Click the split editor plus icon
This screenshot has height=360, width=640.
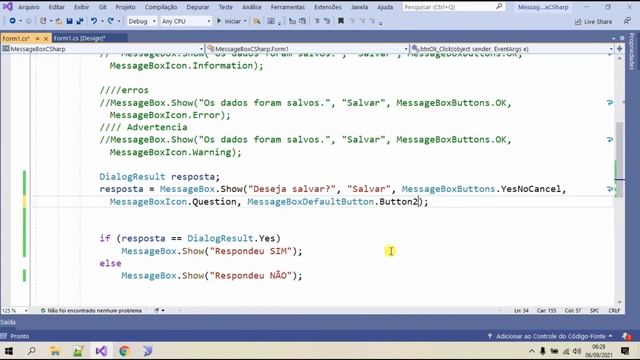620,49
